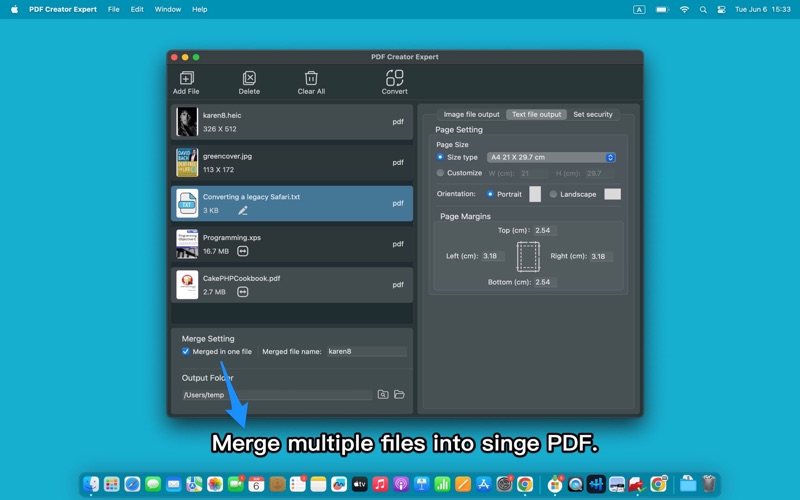Click the Bottom margin field
800x500 pixels.
coord(545,282)
